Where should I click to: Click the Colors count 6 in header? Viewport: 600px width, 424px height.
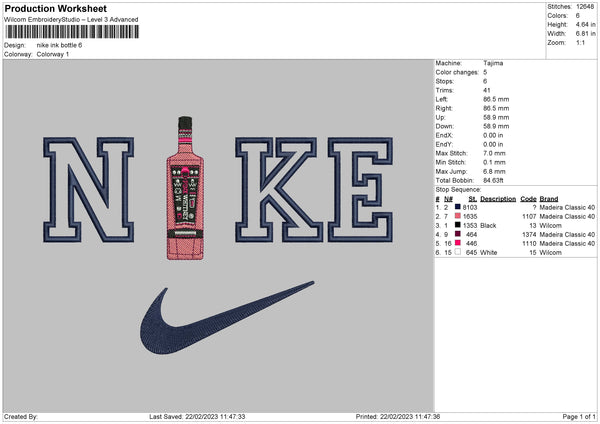coord(578,16)
